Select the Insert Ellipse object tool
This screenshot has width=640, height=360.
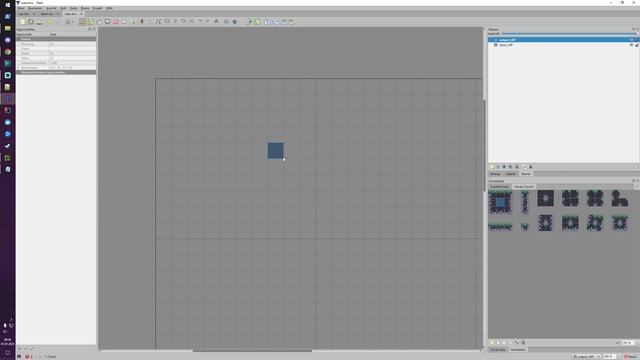(x=184, y=21)
